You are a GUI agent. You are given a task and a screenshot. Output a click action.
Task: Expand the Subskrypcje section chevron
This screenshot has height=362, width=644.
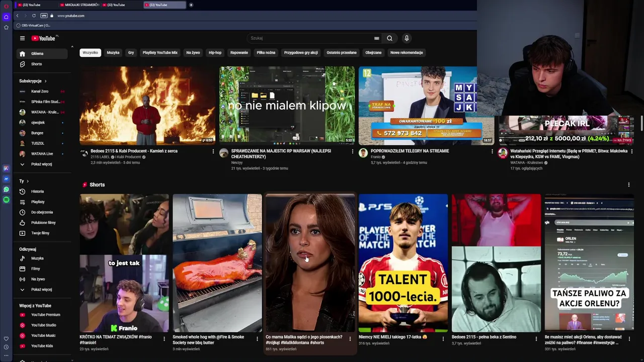coord(45,81)
